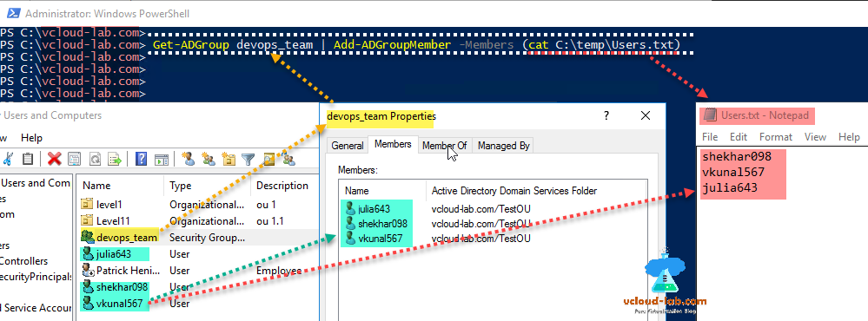Click julia643 icon in Members list
Image resolution: width=868 pixels, height=321 pixels.
coord(350,208)
